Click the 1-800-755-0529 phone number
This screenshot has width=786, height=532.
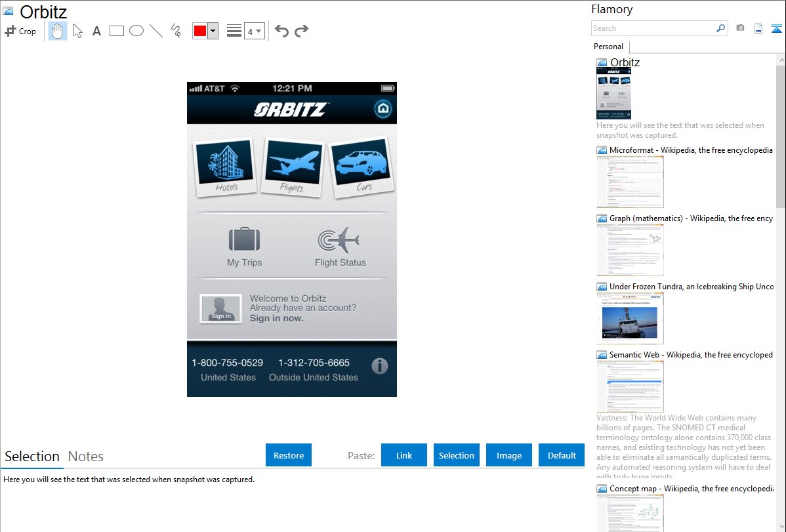[228, 363]
